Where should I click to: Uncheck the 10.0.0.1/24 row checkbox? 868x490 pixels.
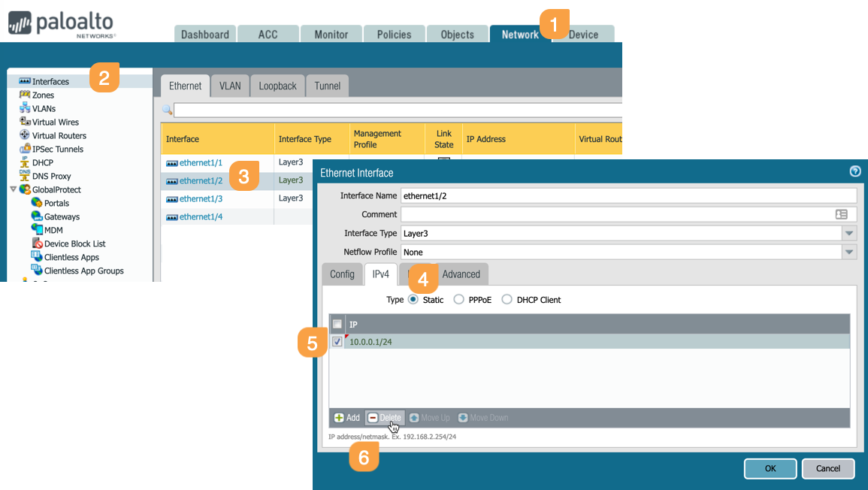337,342
